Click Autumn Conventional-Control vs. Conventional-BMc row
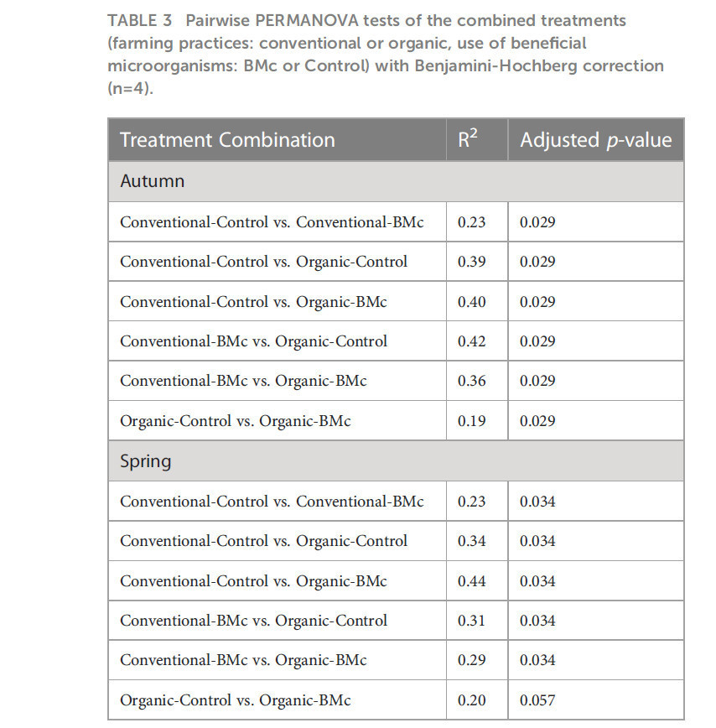716x728 pixels. click(396, 222)
